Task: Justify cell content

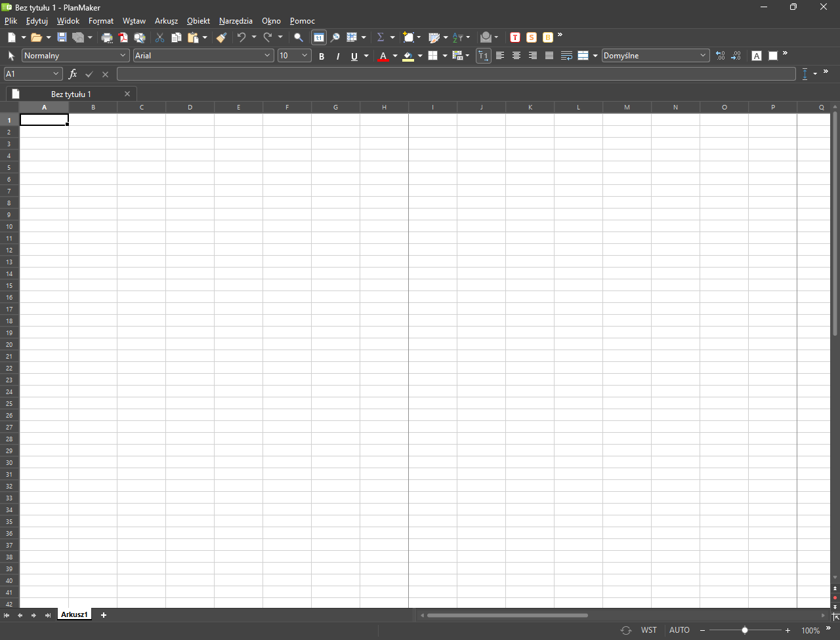Action: [x=549, y=56]
